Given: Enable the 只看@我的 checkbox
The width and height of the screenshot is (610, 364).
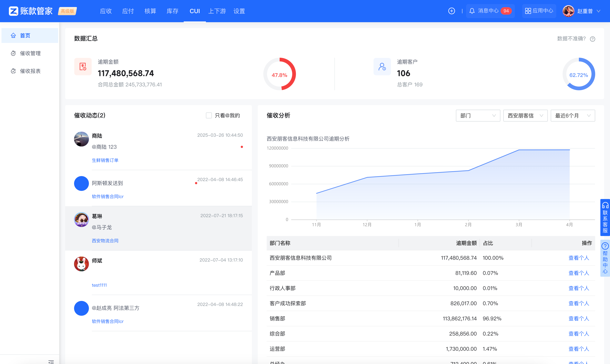Looking at the screenshot, I should [x=209, y=116].
